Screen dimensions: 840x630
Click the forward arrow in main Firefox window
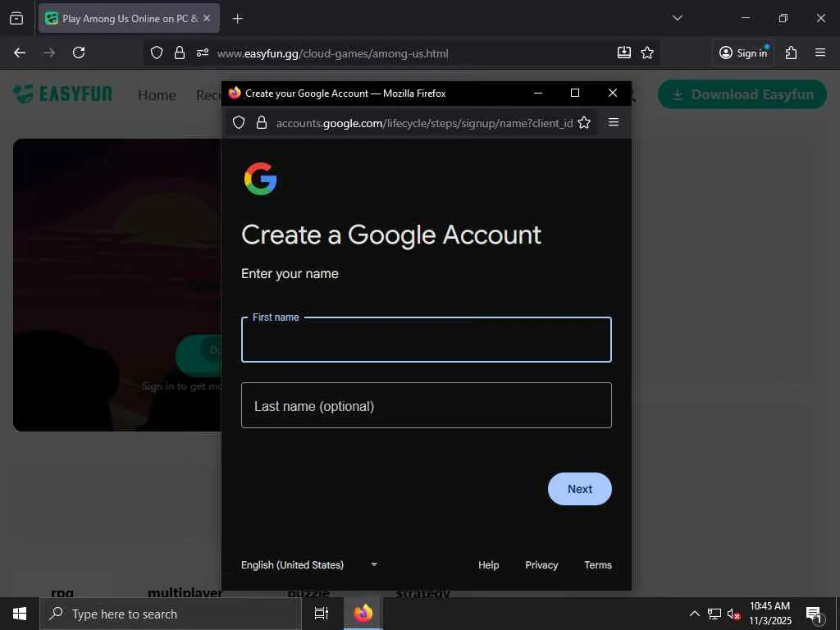(x=49, y=52)
